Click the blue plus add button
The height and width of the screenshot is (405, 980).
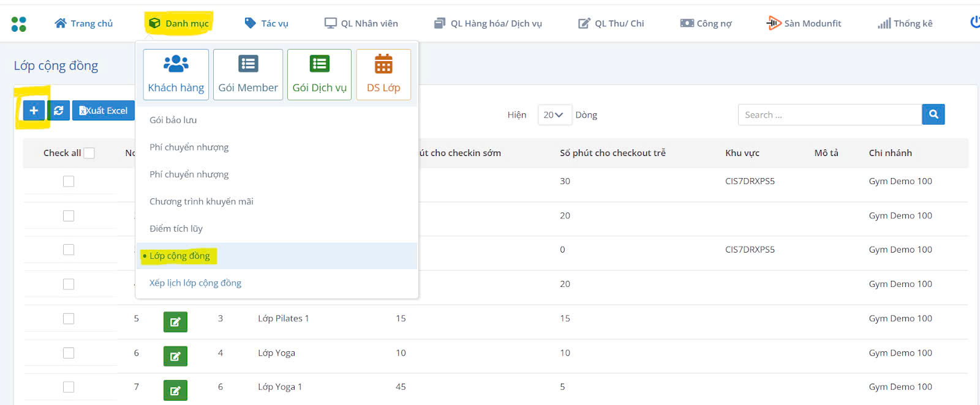pyautogui.click(x=34, y=111)
